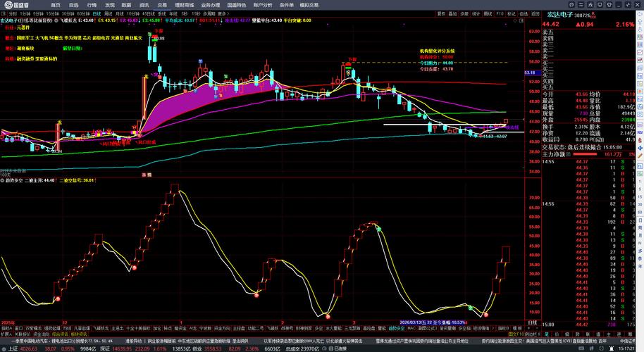The image size is (644, 352).
Task: Open the skin shirt icon in title bar
Action: click(x=609, y=5)
